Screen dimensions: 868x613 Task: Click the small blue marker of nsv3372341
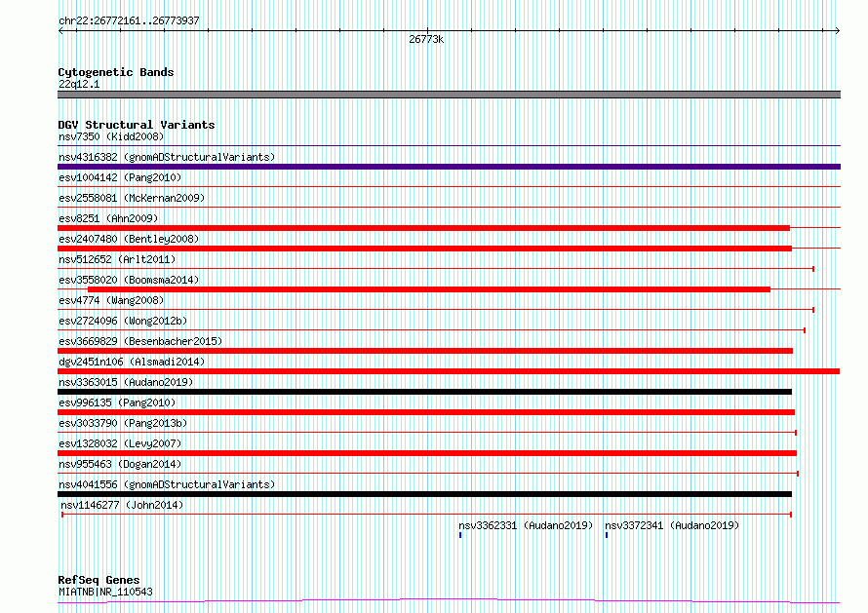click(607, 535)
